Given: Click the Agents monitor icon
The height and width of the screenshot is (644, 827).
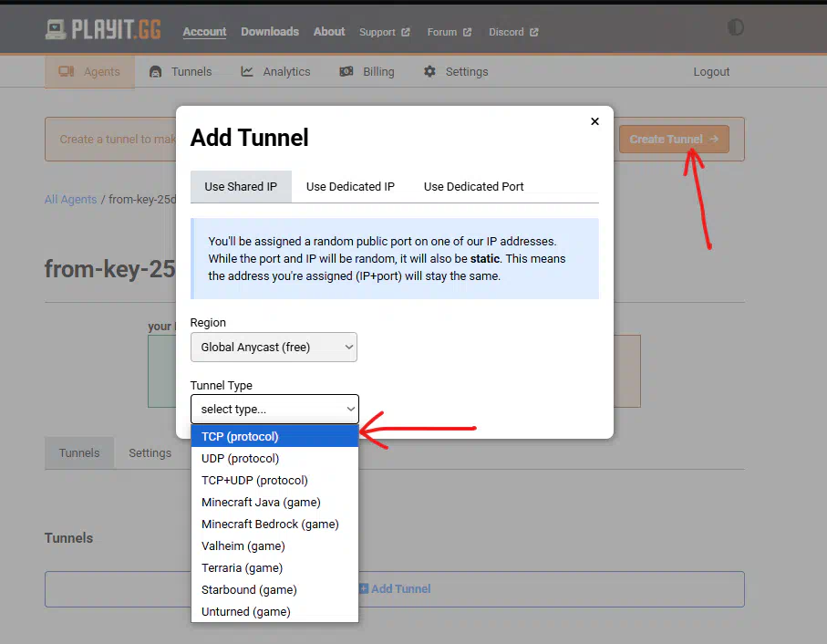Looking at the screenshot, I should [66, 71].
